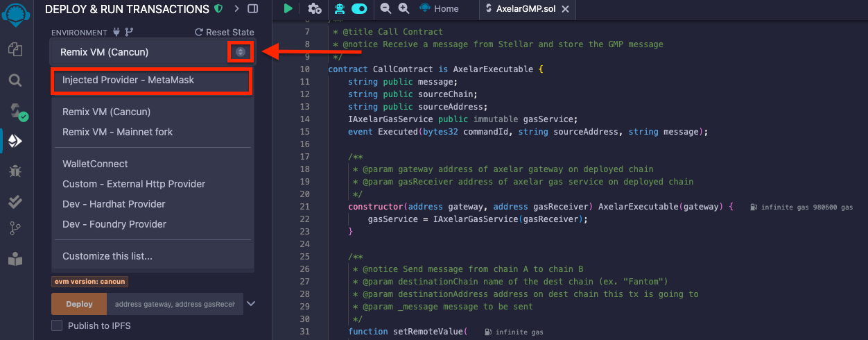Click the ENVIRONMENT label

[79, 33]
